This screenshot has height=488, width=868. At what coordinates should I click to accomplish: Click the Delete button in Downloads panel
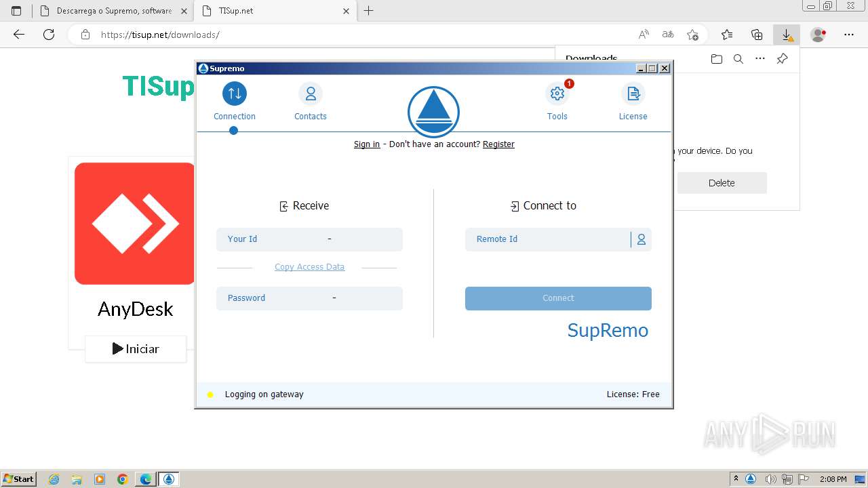[x=722, y=183]
